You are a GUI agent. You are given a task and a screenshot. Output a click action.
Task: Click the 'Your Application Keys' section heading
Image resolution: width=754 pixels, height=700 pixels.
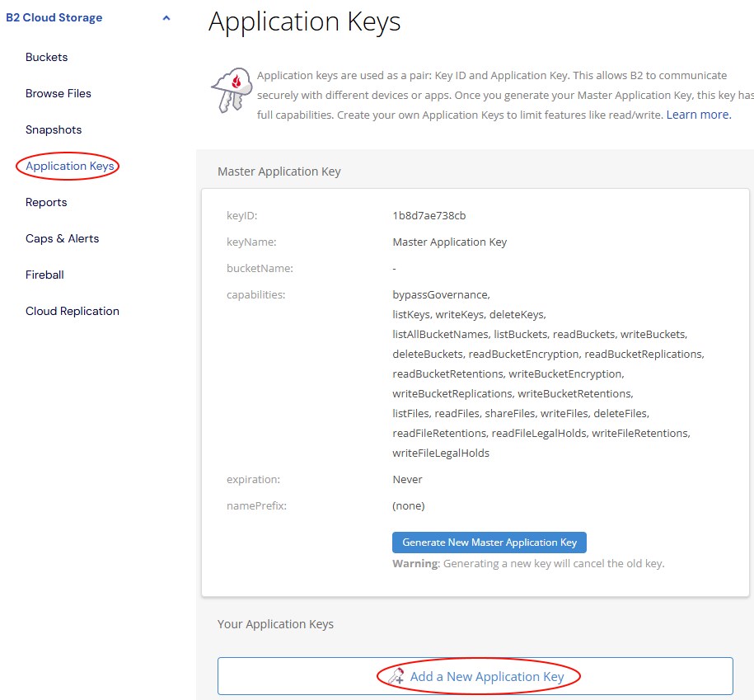click(x=275, y=624)
